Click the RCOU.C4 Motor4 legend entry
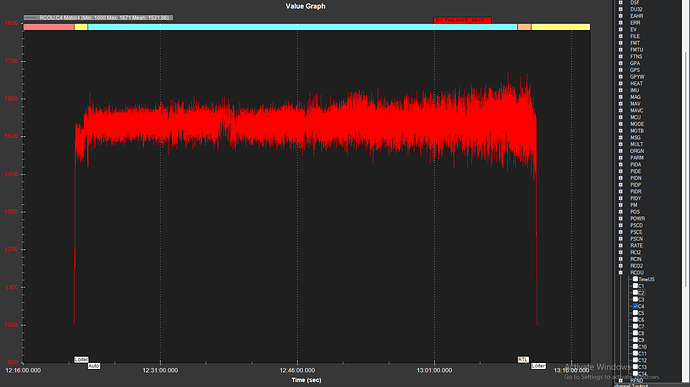The width and height of the screenshot is (690, 387). pos(98,18)
